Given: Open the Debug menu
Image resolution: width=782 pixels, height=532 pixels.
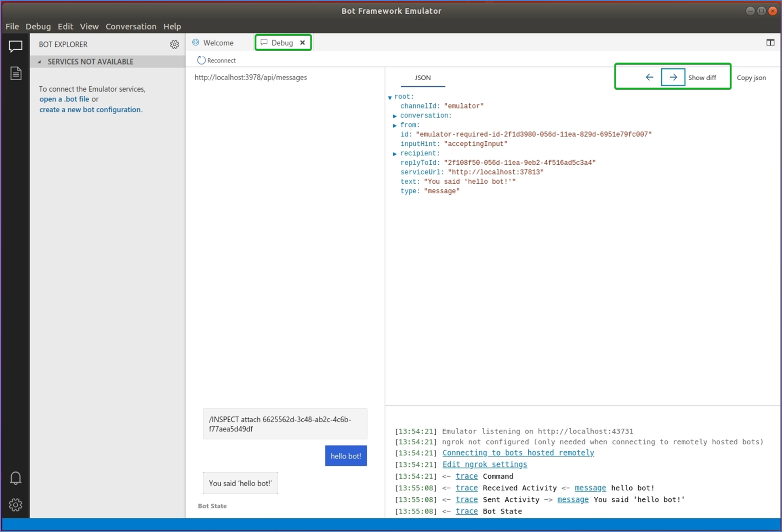Looking at the screenshot, I should (38, 26).
